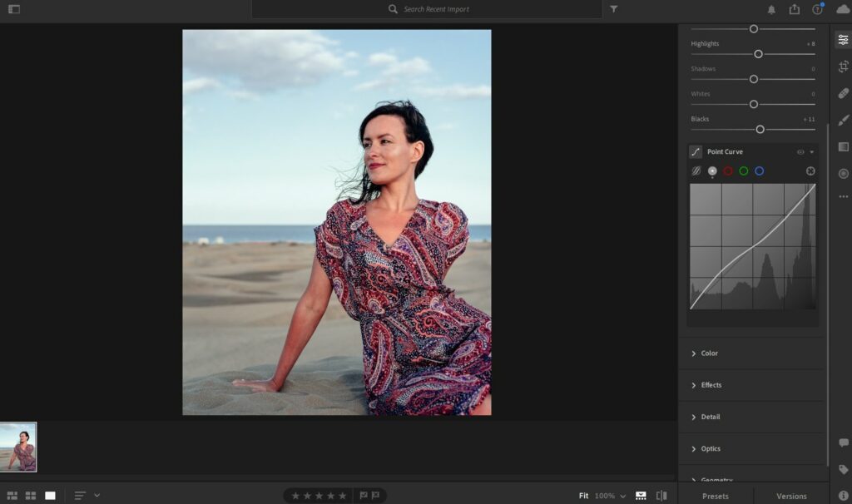The width and height of the screenshot is (852, 504).
Task: Give the photo a three-star rating
Action: click(319, 494)
